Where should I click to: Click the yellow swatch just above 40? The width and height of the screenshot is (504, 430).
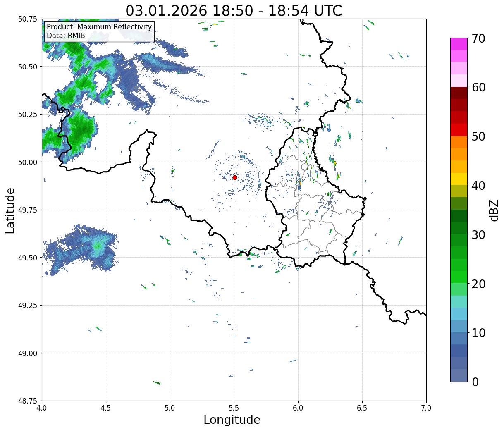click(x=459, y=179)
